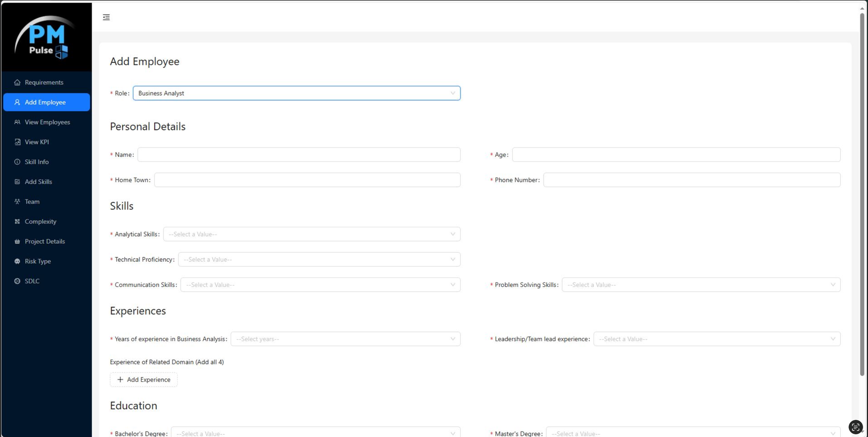The width and height of the screenshot is (868, 437).
Task: Click the Skill Info icon
Action: [x=17, y=162]
